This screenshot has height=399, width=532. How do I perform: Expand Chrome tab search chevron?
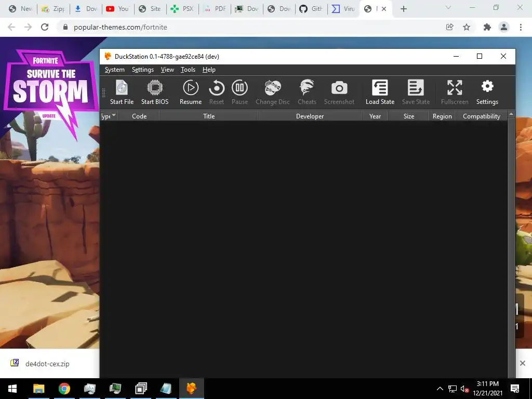(448, 7)
